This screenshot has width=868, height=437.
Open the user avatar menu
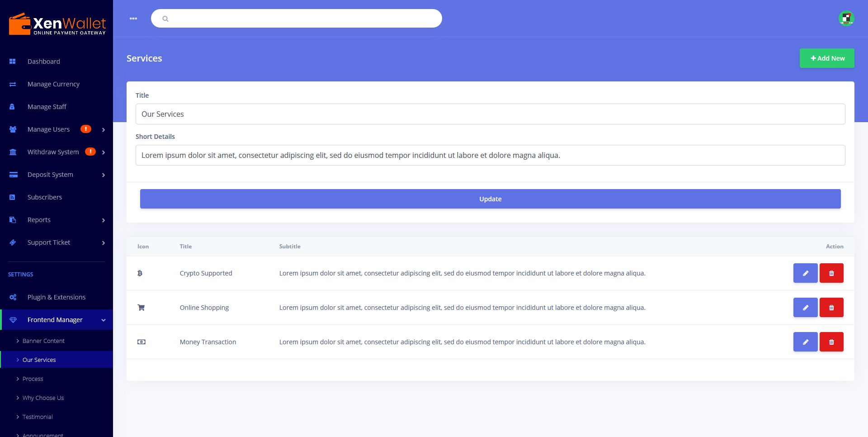pyautogui.click(x=846, y=19)
